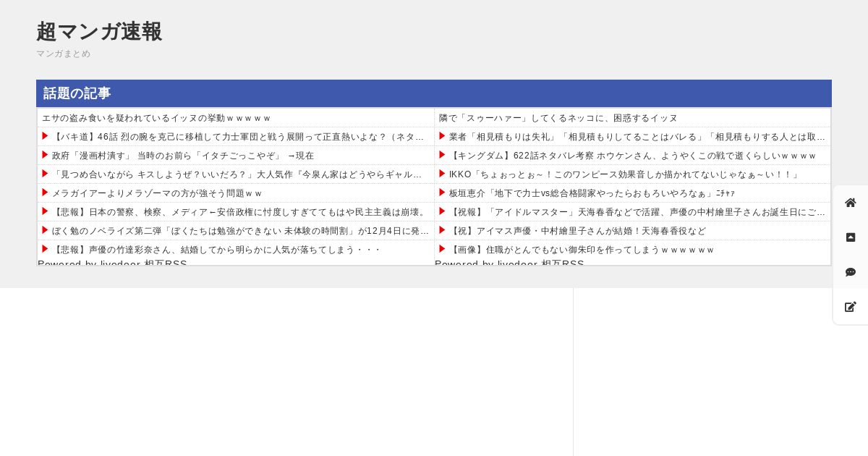
Task: Click red arrow beside 【バキ道】46話
Action: [45, 136]
